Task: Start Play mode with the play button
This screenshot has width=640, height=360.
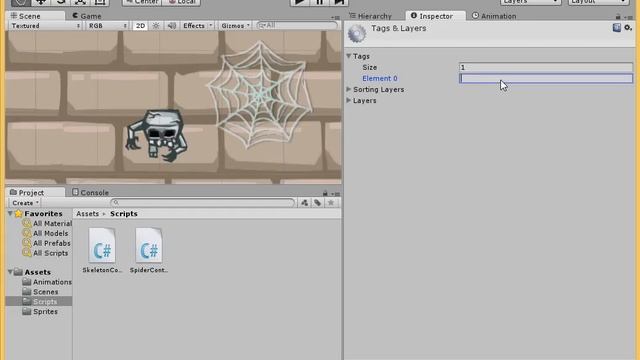Action: point(299,2)
